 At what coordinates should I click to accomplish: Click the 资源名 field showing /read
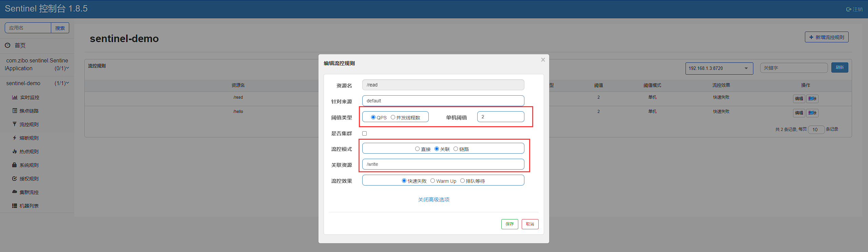[443, 85]
